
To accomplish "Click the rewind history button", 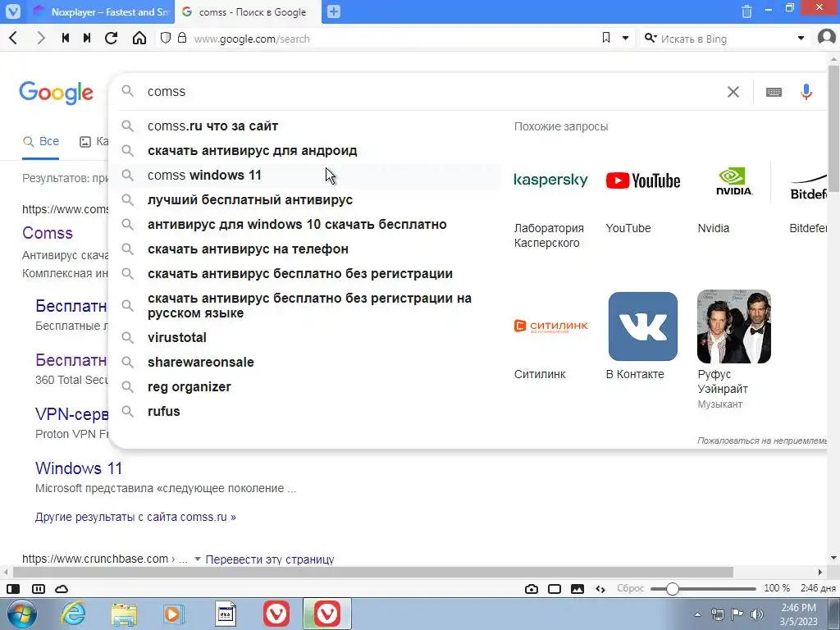I will point(66,38).
